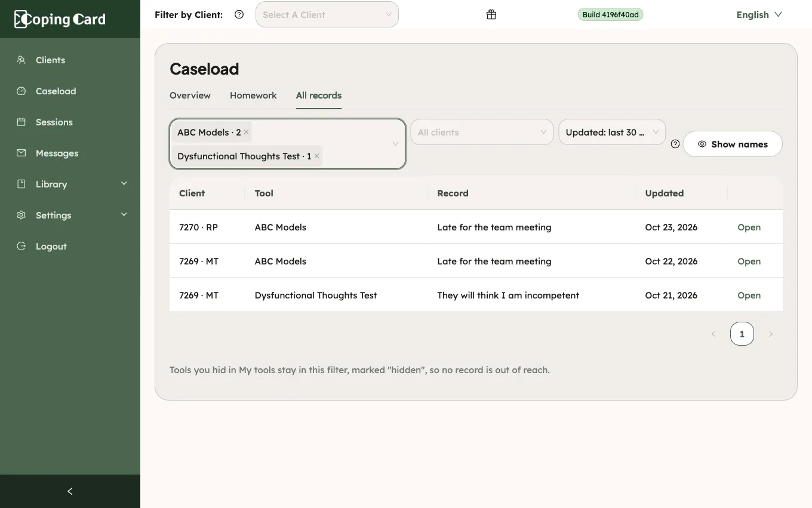Click the "Oct 23, 2026" date cell
The height and width of the screenshot is (508, 812).
671,227
